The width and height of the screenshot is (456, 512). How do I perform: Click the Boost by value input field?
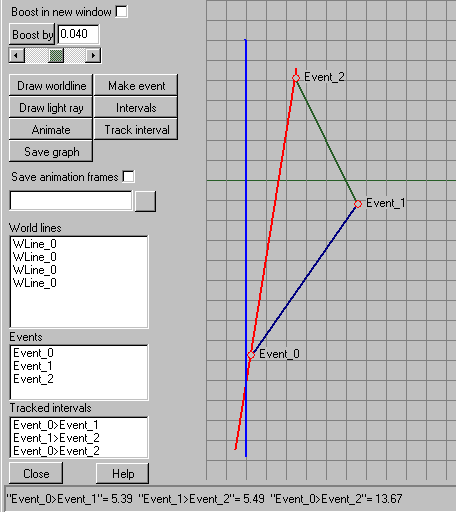click(79, 34)
